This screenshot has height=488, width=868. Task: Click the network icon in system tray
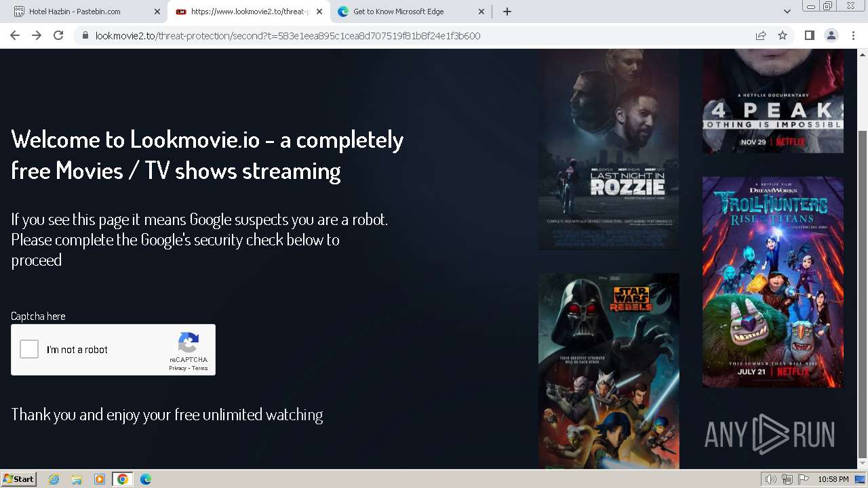(x=787, y=479)
